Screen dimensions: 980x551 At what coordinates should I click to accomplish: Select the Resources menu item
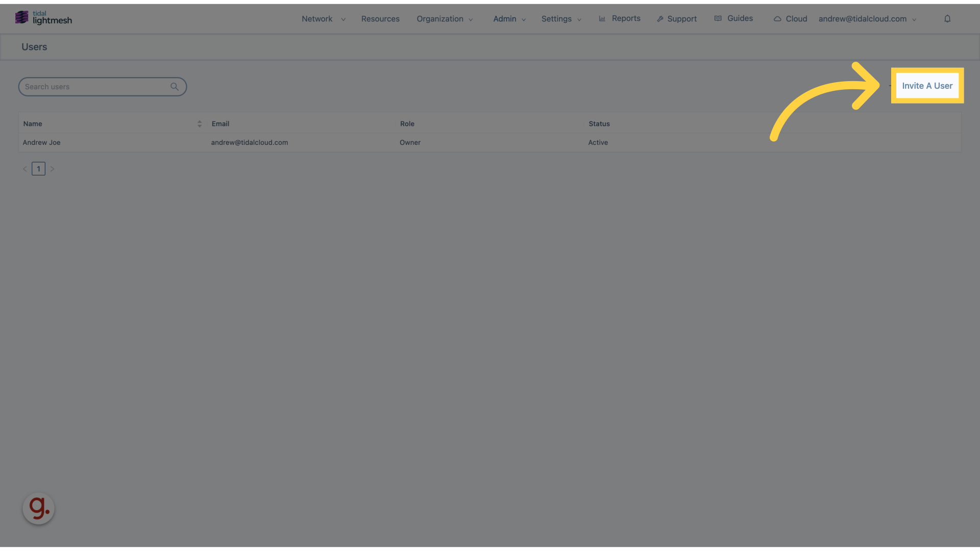point(380,18)
